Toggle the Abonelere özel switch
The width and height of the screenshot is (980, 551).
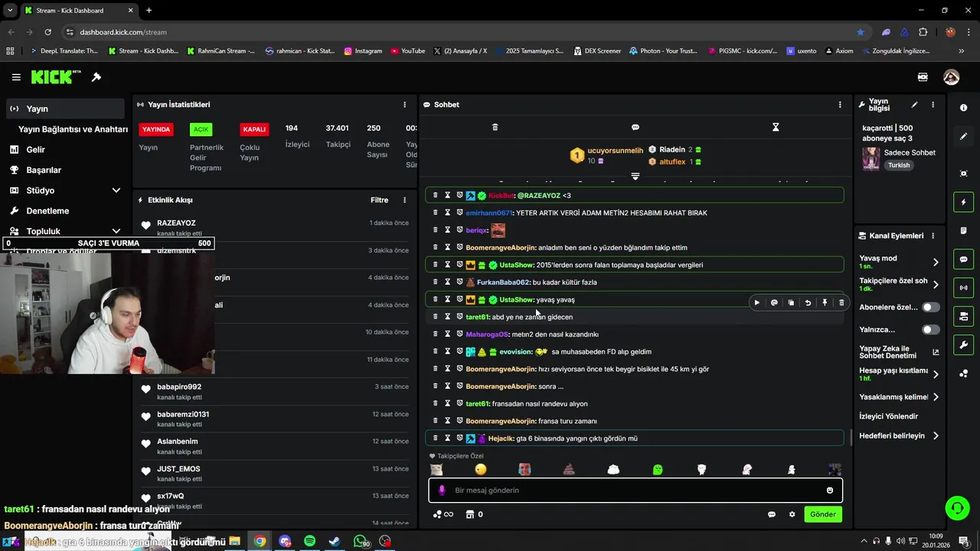click(x=930, y=307)
